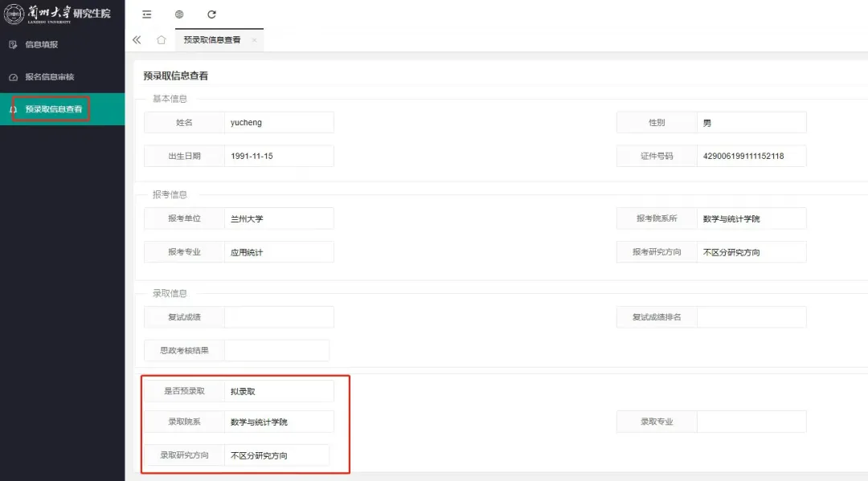Click the 出生日期 field

tap(278, 156)
